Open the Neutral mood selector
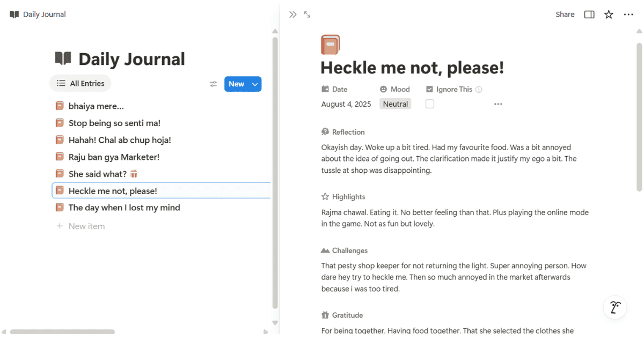Viewport: 644px width, 338px height. click(x=396, y=104)
